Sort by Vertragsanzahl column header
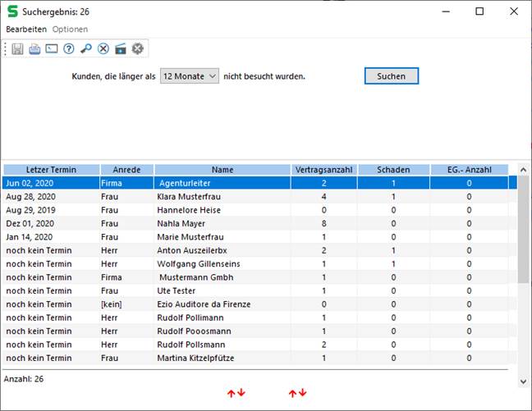 tap(323, 170)
